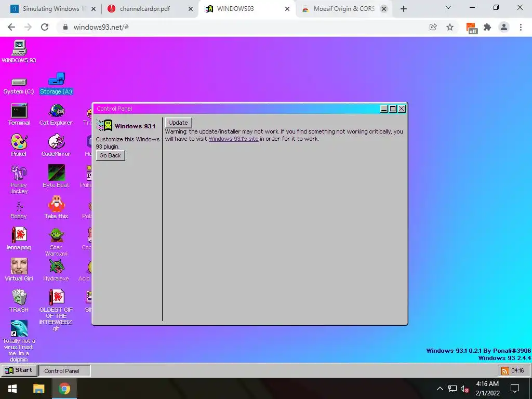
Task: Open the Windows 10 Start menu
Action: (x=12, y=389)
